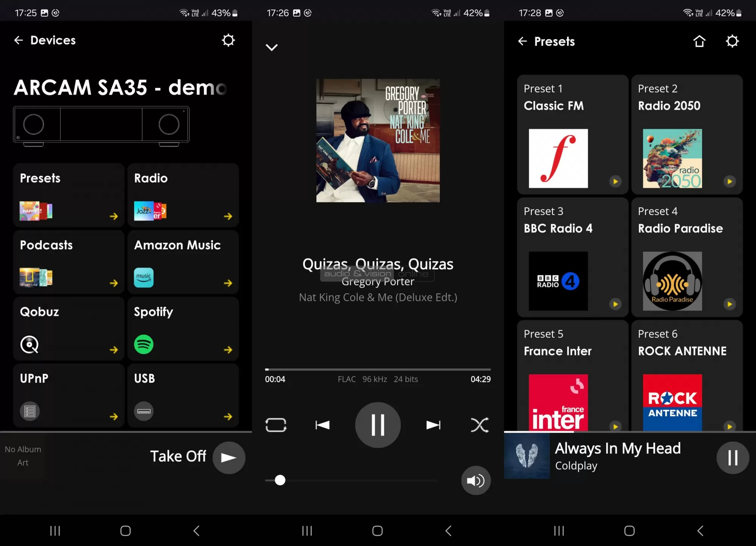Open the Spotify tile via arrow
This screenshot has width=756, height=546.
(x=228, y=350)
